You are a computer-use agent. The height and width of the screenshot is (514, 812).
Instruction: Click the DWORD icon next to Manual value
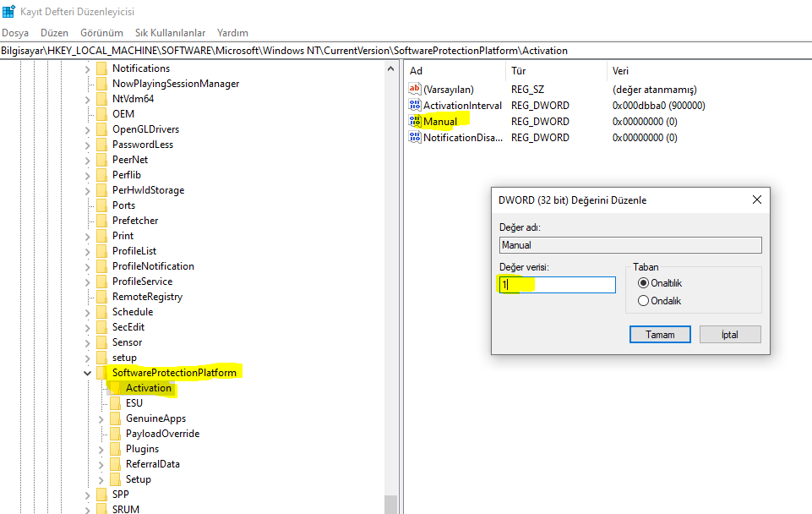tap(415, 122)
